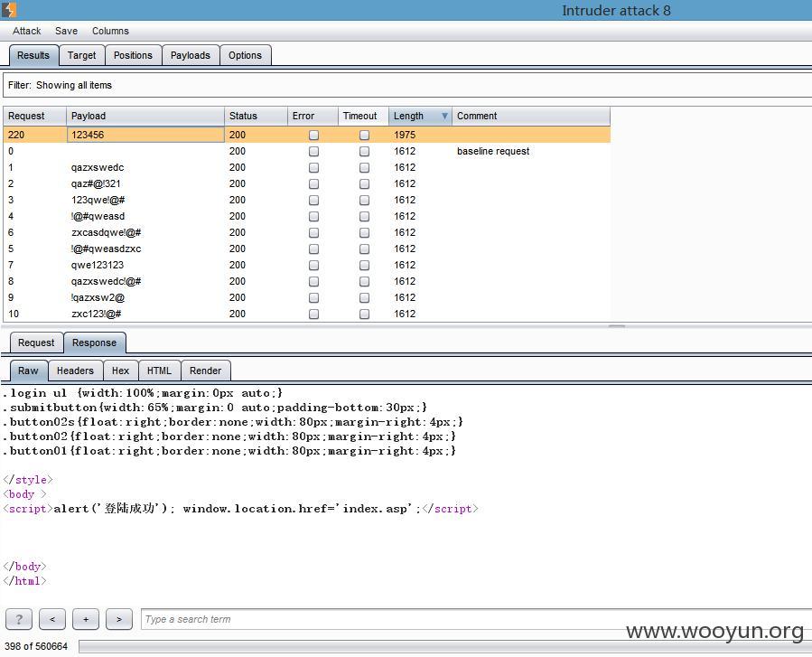
Task: Select the row with payload zxcasdqwe!@#
Action: click(306, 232)
